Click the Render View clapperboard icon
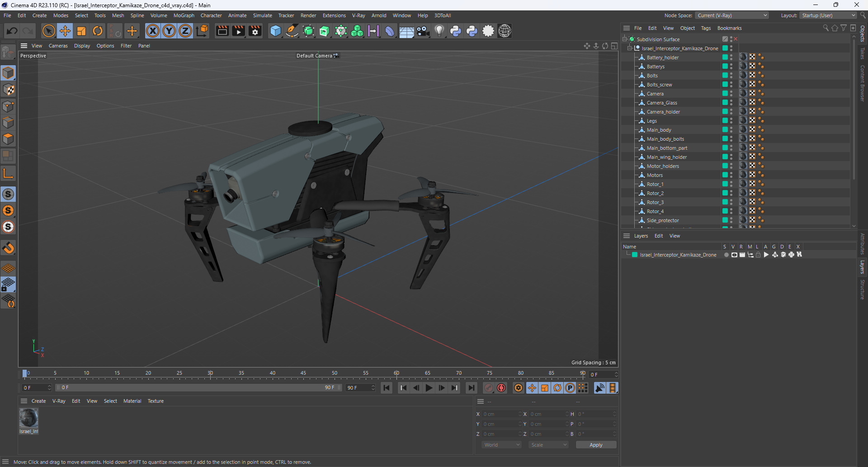Image resolution: width=868 pixels, height=467 pixels. pos(222,31)
